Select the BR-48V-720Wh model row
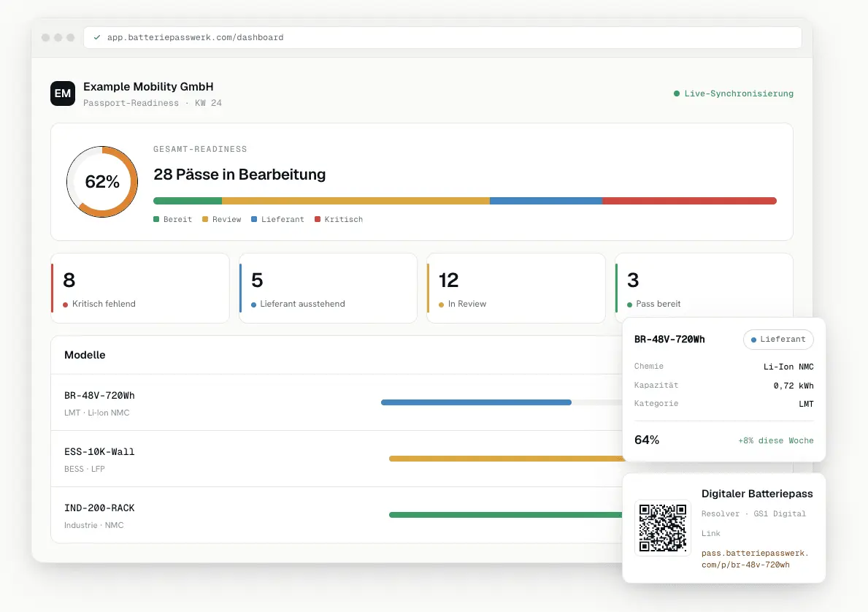Image resolution: width=868 pixels, height=612 pixels. 337,402
